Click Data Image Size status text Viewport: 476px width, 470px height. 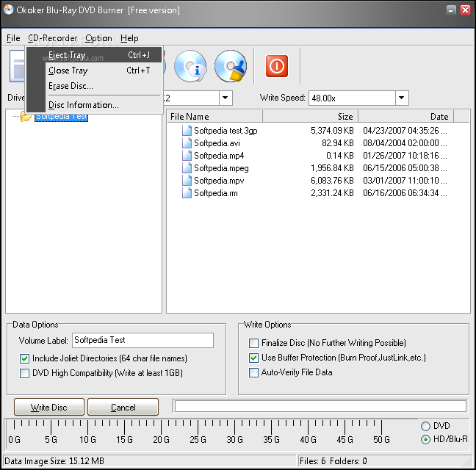[x=54, y=461]
